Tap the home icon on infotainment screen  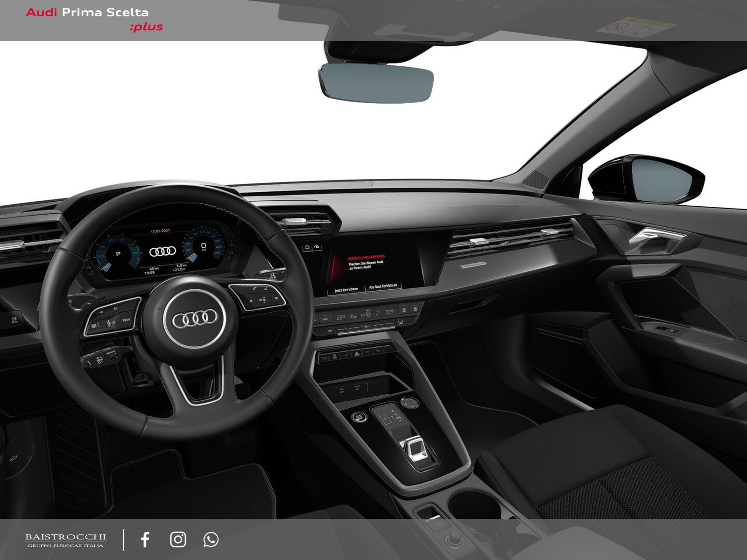307,247
